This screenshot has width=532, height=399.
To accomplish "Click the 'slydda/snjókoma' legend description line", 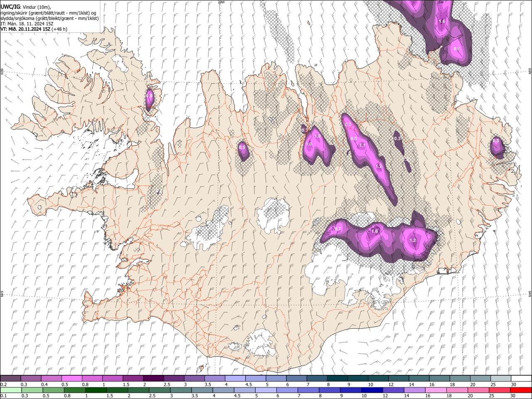I will pos(49,18).
